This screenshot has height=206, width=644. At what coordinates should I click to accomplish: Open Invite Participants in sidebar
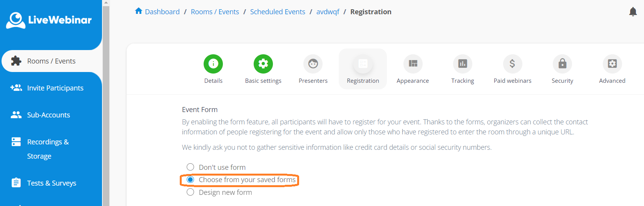pos(55,88)
